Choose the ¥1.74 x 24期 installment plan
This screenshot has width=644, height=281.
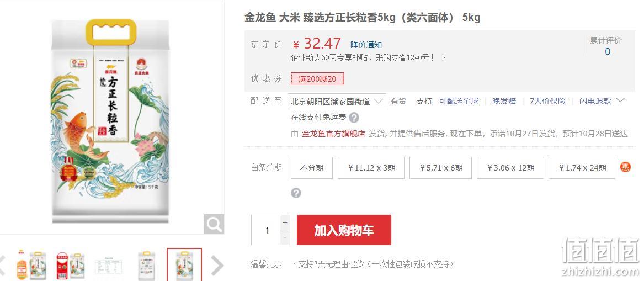coord(582,168)
